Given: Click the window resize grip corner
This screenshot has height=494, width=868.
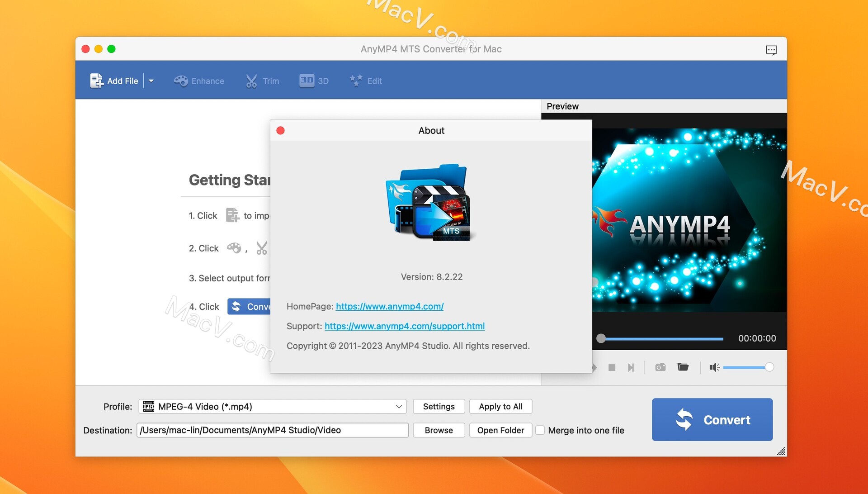Looking at the screenshot, I should (781, 451).
